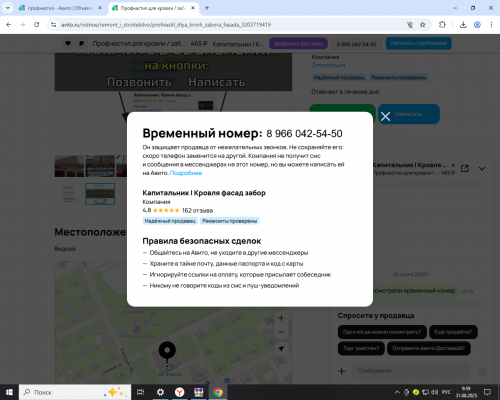Open a new browser tab

[x=207, y=8]
